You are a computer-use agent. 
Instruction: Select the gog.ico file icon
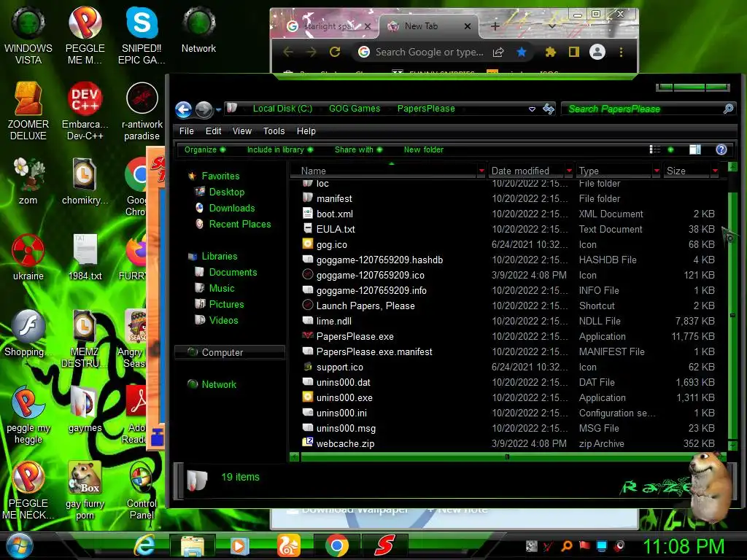pos(308,244)
